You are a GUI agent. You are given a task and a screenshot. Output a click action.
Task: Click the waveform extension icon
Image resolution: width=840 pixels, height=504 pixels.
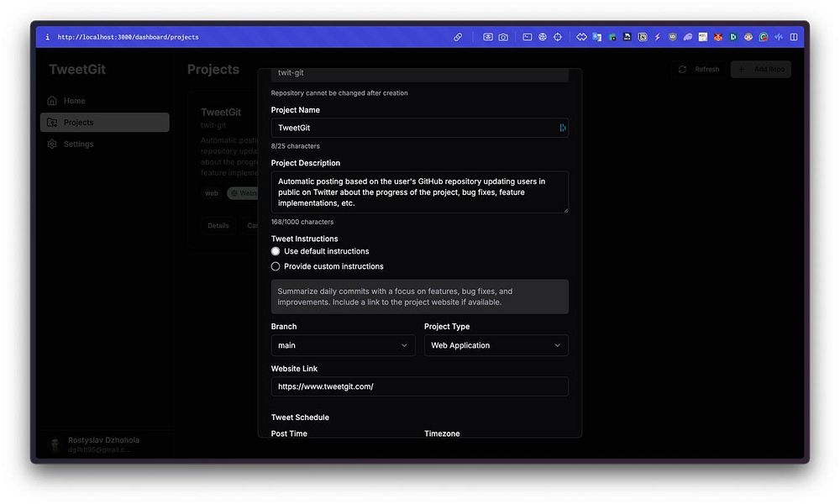[x=779, y=37]
